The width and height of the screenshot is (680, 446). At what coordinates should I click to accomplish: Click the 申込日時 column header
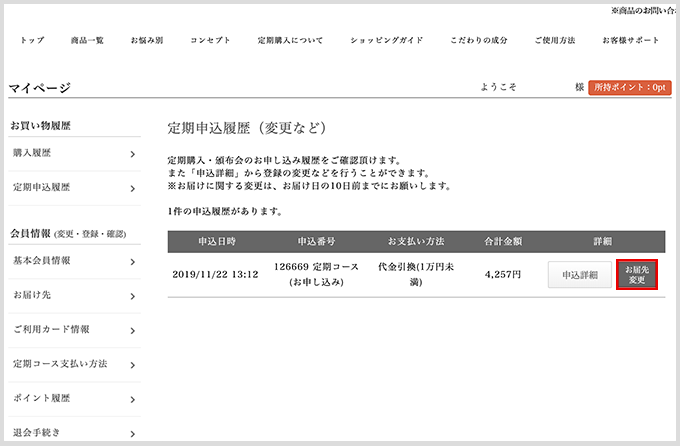(217, 242)
